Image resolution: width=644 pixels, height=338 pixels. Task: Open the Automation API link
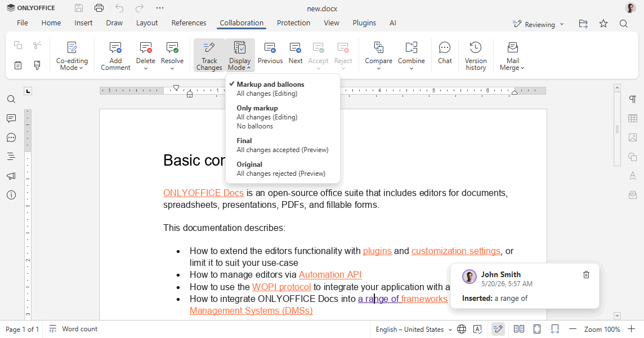click(330, 274)
